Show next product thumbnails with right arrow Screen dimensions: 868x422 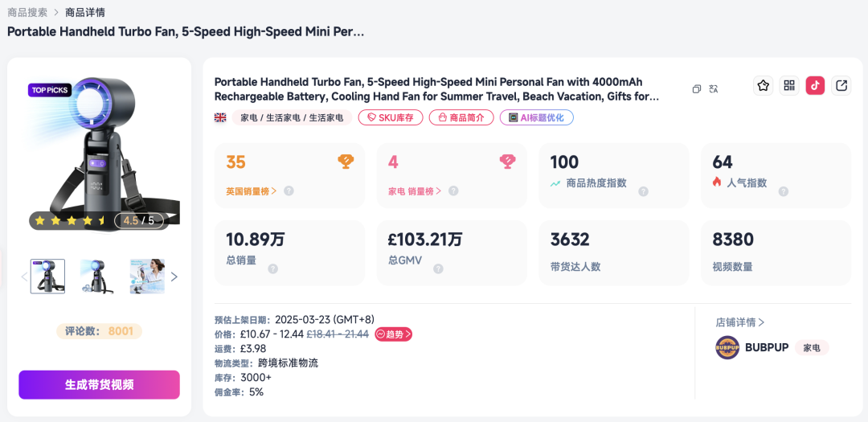(x=174, y=277)
